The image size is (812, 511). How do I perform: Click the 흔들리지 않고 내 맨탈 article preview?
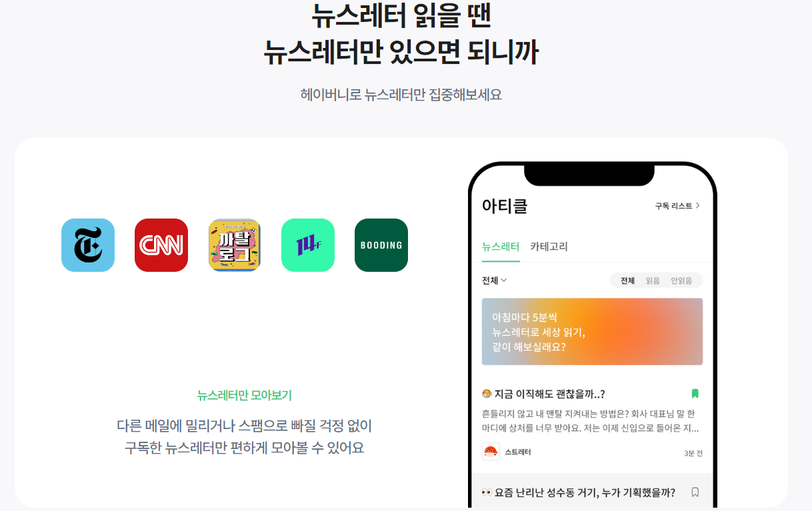coord(590,420)
